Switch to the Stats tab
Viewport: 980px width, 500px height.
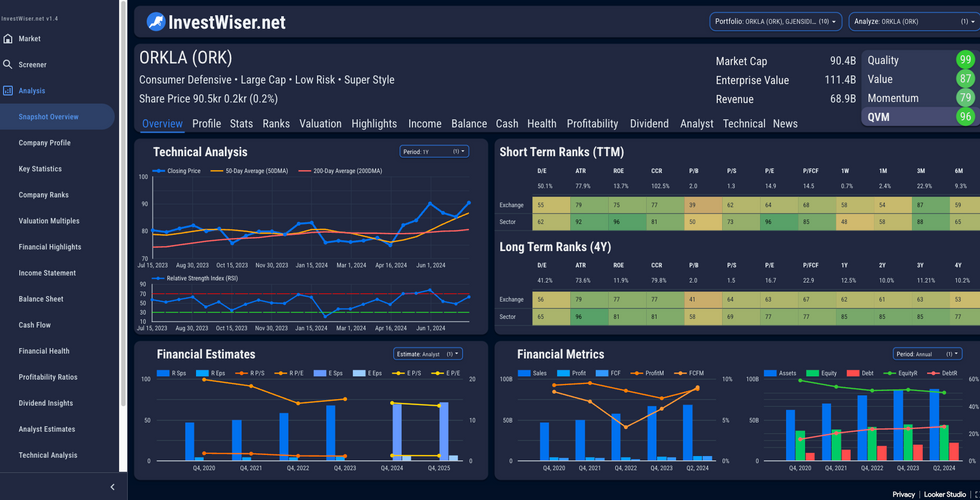point(241,124)
